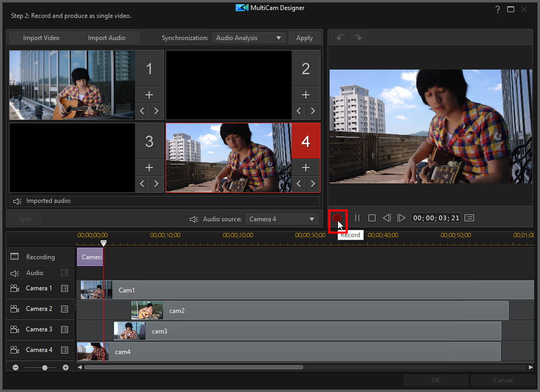The width and height of the screenshot is (540, 392).
Task: Select the cam3 clip on timeline
Action: (x=307, y=331)
